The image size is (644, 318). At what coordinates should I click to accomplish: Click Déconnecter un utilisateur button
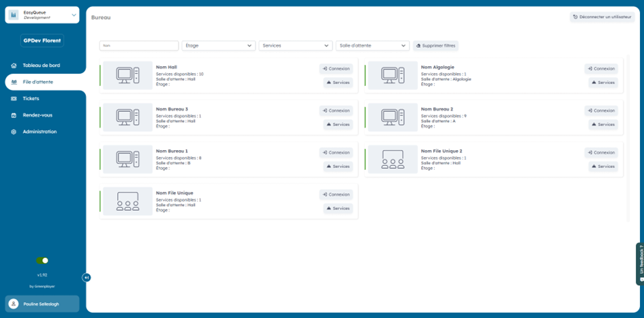tap(602, 17)
